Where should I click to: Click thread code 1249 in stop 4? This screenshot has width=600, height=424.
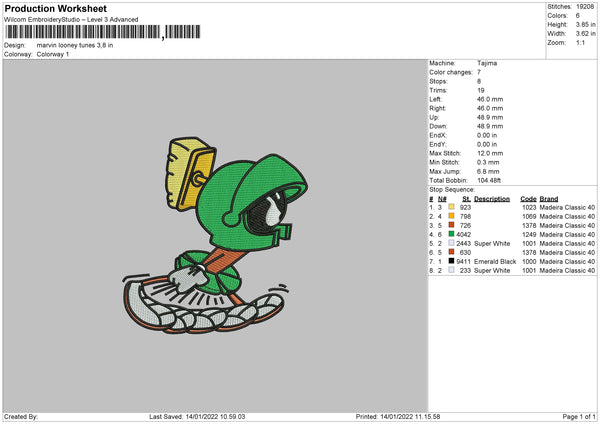click(529, 235)
